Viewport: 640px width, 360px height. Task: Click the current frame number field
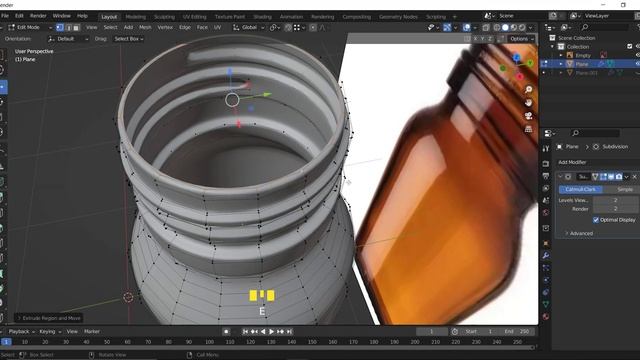pyautogui.click(x=432, y=331)
